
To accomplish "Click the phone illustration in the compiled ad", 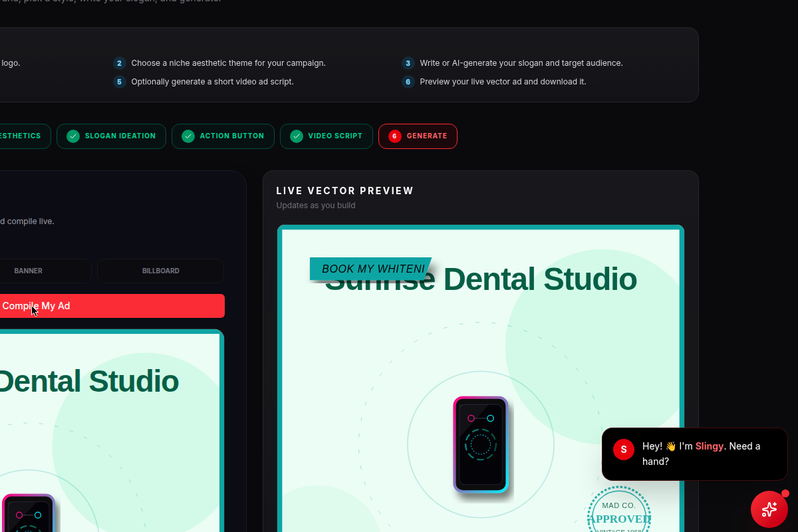I will [28, 513].
